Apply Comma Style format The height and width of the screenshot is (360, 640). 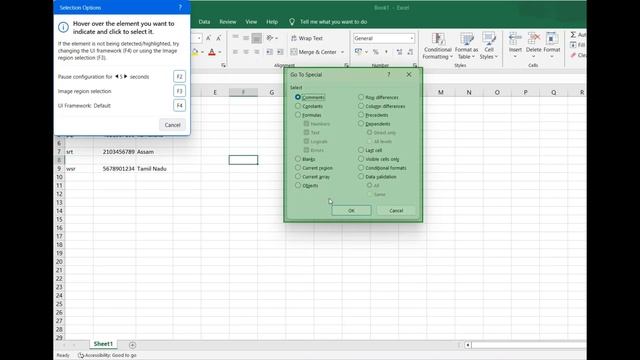[386, 52]
